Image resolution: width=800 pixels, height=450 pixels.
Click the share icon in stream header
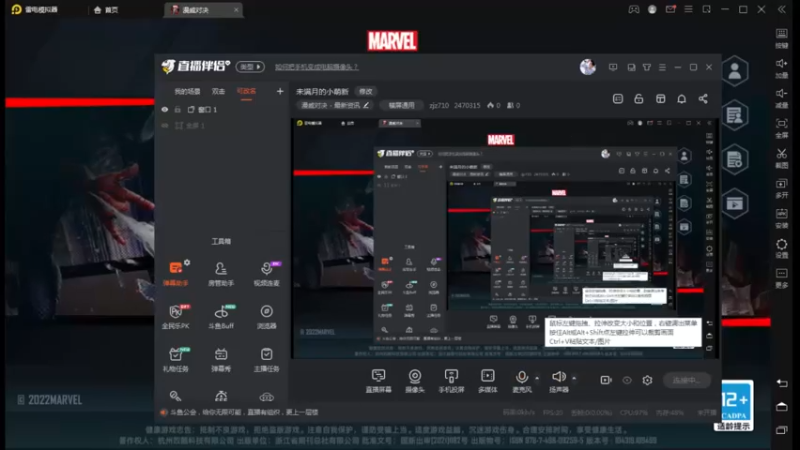703,98
